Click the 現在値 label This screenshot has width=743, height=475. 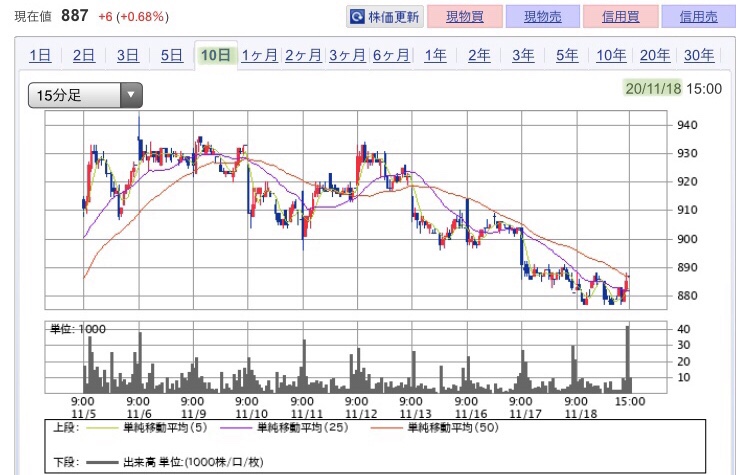click(33, 17)
